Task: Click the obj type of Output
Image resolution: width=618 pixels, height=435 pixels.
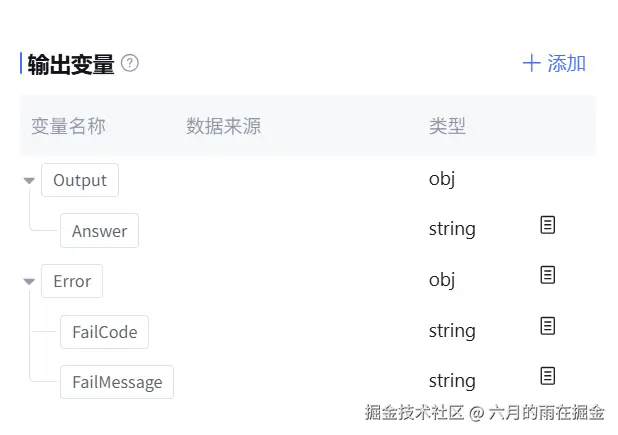Action: point(442,179)
